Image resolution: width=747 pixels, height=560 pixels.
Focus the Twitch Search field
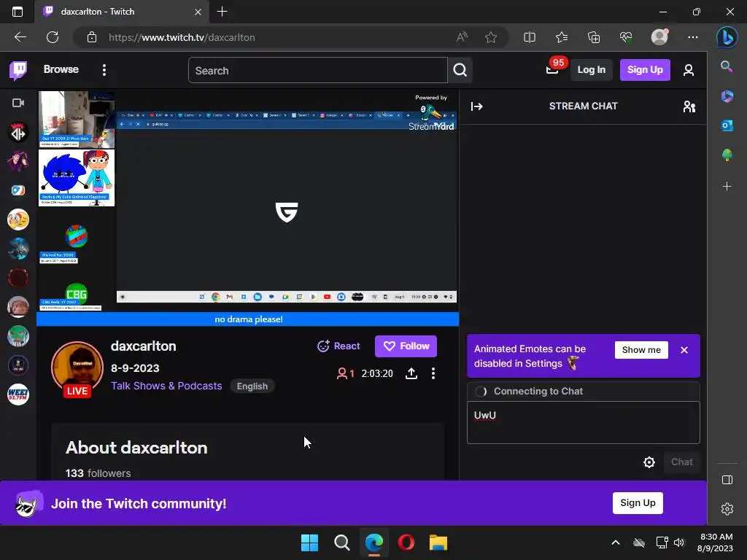point(318,71)
